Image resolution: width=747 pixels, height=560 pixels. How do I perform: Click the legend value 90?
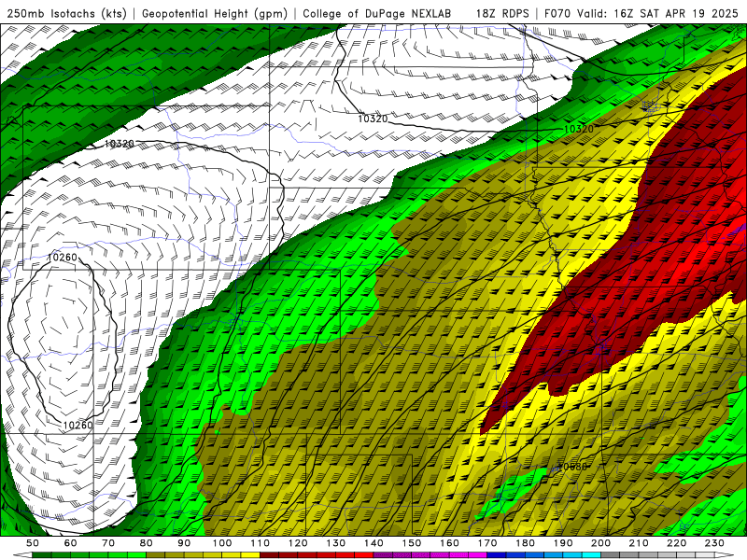tap(184, 543)
